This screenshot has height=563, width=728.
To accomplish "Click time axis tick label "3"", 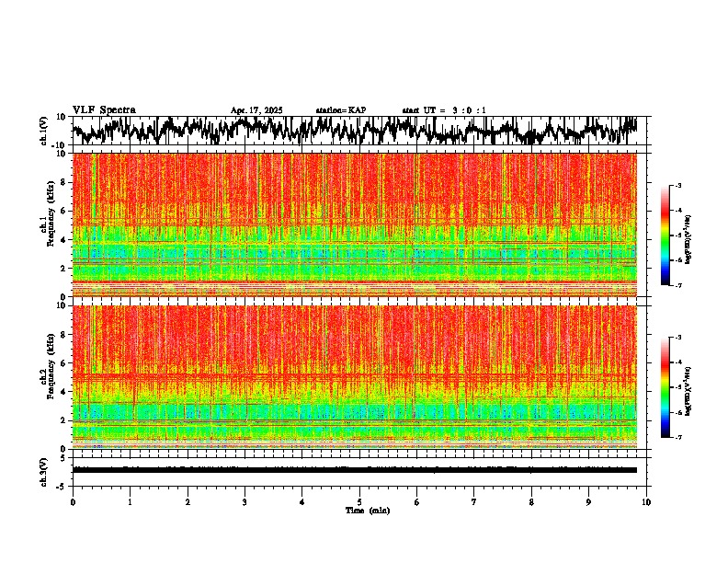I will coord(245,502).
